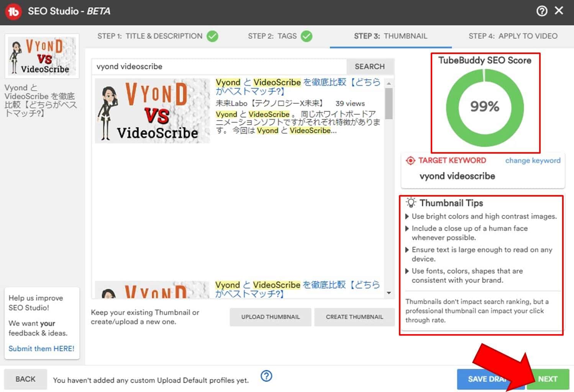The width and height of the screenshot is (574, 392).
Task: Click the 'Keep your existing Thumbnail' text
Action: click(145, 317)
